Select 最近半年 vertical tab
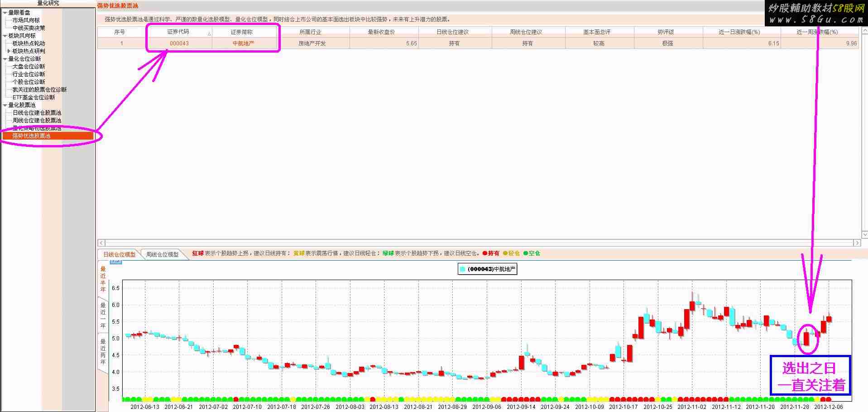The image size is (868, 412). pos(103,279)
